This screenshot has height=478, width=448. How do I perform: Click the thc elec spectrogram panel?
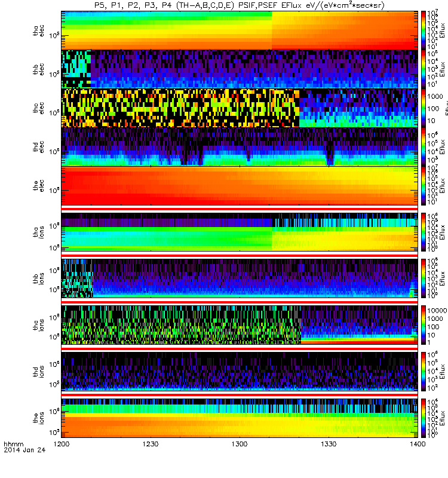240,108
